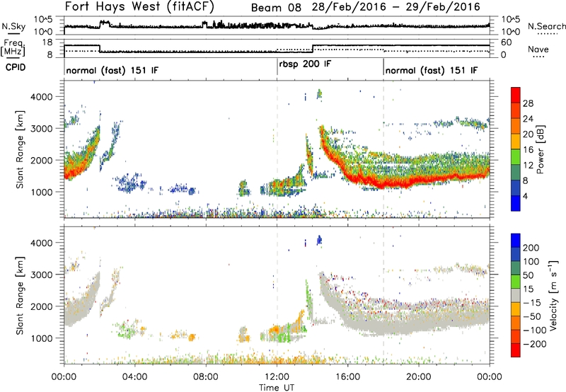Click the '16' value on Power colorbar
This screenshot has width=566, height=392.
click(x=528, y=150)
